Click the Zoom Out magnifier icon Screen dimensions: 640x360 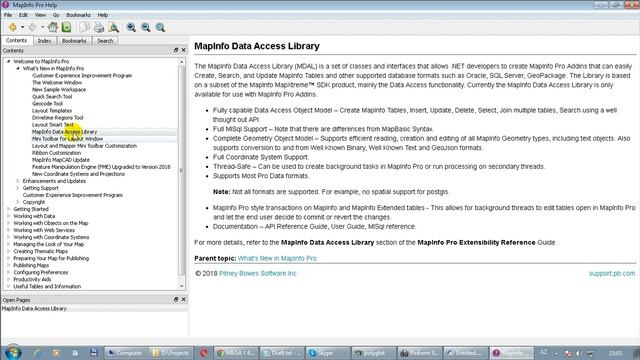[x=146, y=27]
